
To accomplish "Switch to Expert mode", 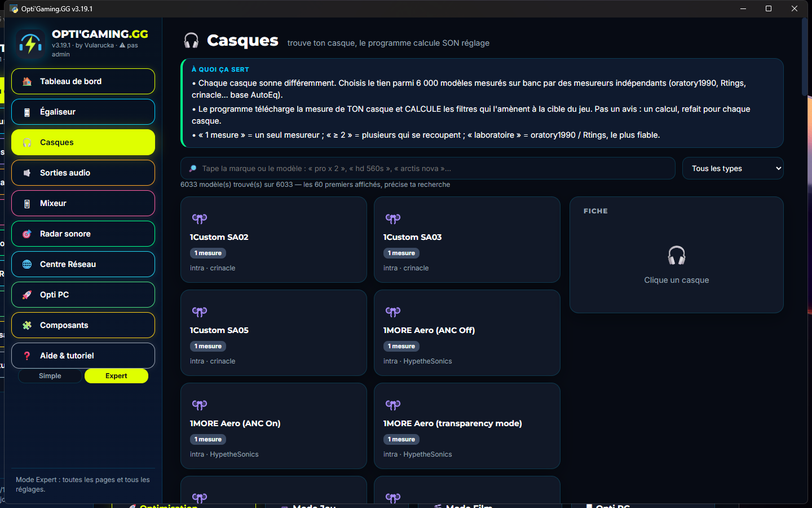I will (116, 376).
